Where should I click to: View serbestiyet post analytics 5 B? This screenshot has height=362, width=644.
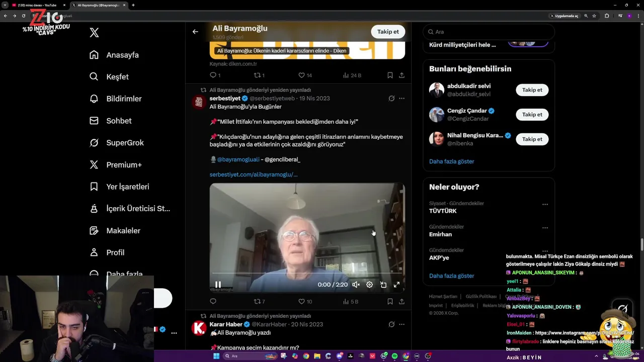coord(350,301)
